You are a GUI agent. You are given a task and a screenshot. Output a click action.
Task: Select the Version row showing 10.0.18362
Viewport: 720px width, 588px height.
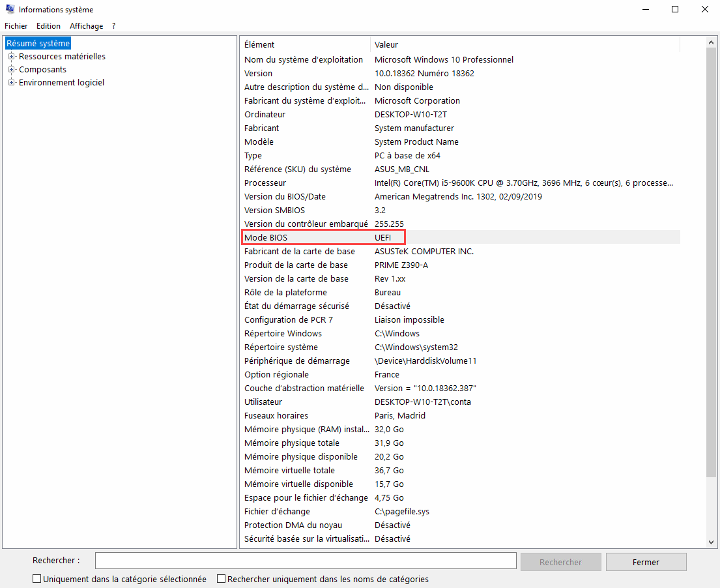(461, 74)
